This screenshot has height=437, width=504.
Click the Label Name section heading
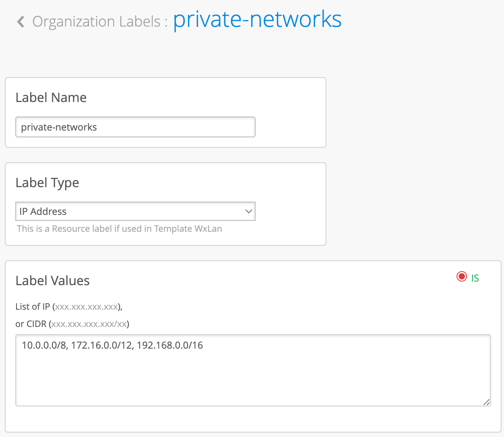point(51,98)
